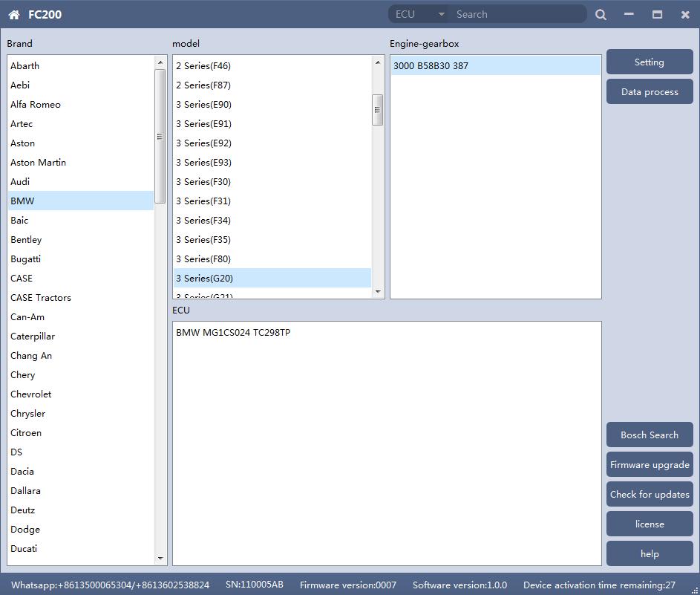
Task: Choose Alfa Romeo brand
Action: click(x=36, y=105)
